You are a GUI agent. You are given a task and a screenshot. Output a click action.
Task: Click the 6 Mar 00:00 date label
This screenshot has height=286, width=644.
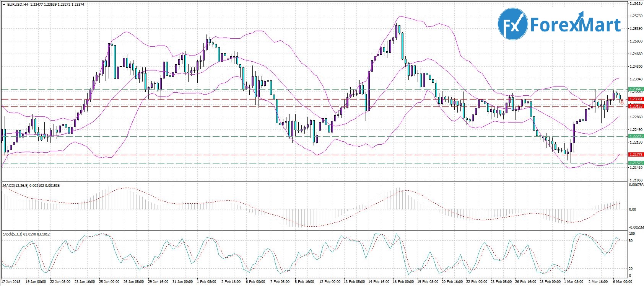(623, 282)
